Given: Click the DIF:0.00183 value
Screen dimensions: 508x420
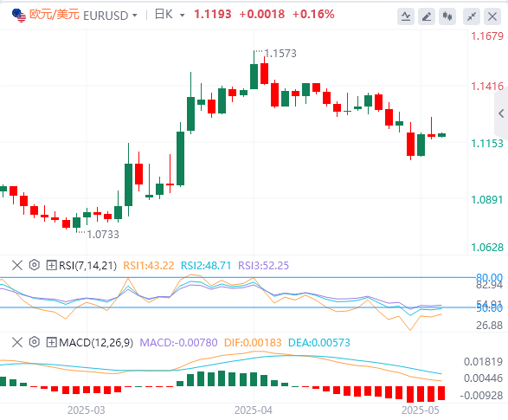Looking at the screenshot, I should pos(253,343).
